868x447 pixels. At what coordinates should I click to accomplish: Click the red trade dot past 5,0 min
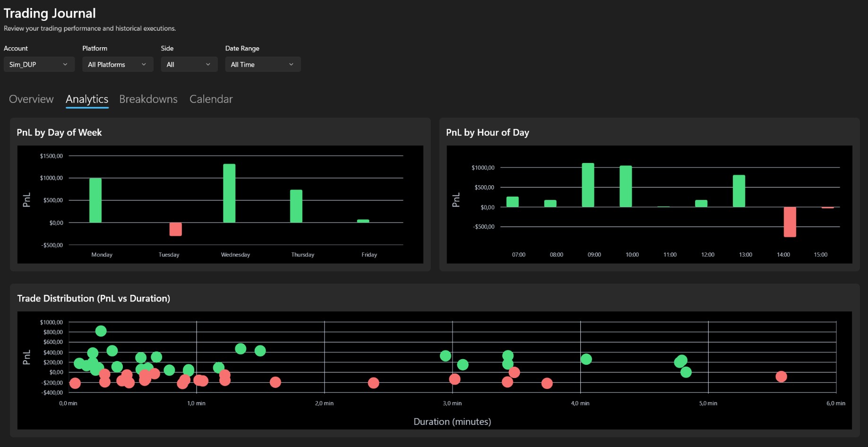coord(781,377)
